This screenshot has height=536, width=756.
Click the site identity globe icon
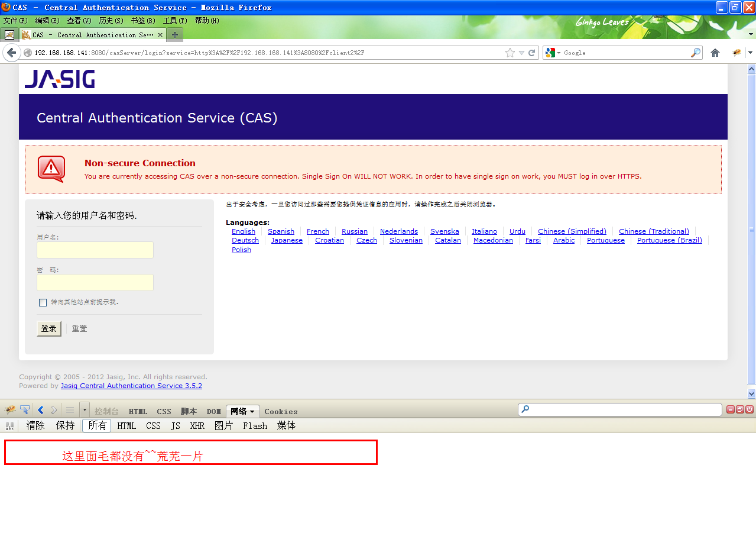coord(27,53)
